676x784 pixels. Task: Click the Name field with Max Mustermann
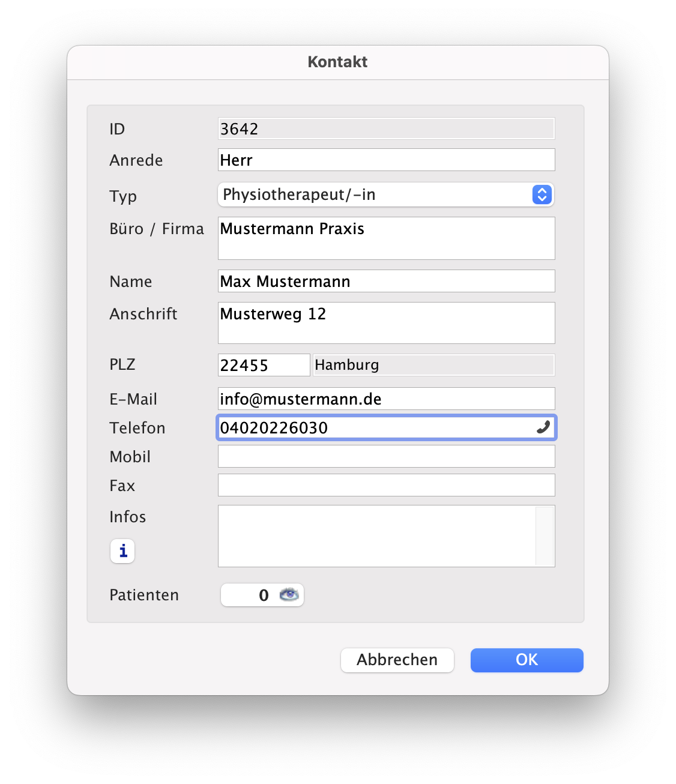pos(385,282)
